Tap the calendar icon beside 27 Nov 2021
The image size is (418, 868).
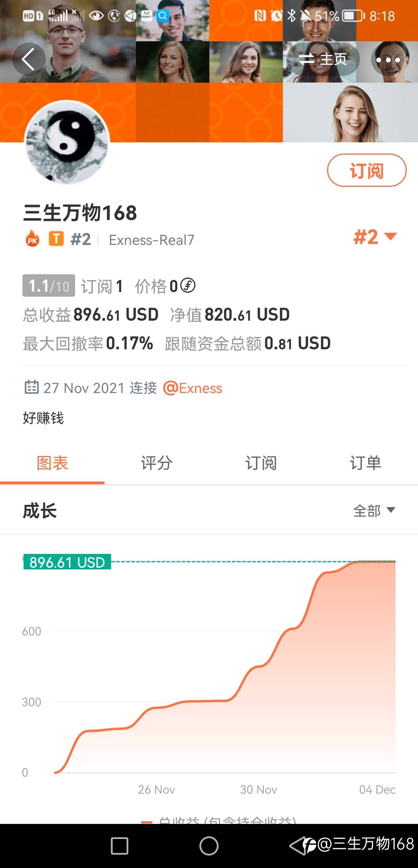(x=32, y=387)
